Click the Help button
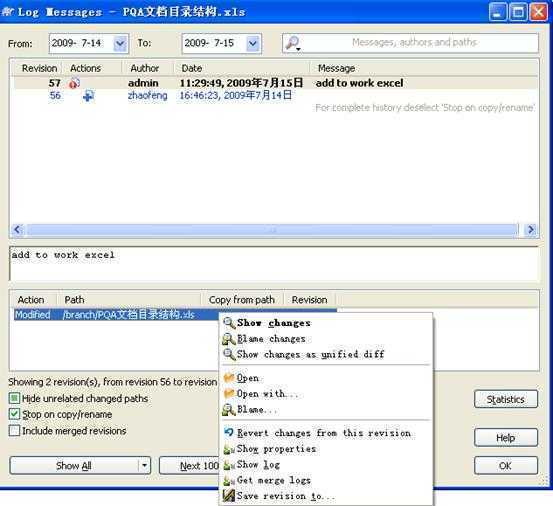The image size is (553, 506). pyautogui.click(x=506, y=438)
